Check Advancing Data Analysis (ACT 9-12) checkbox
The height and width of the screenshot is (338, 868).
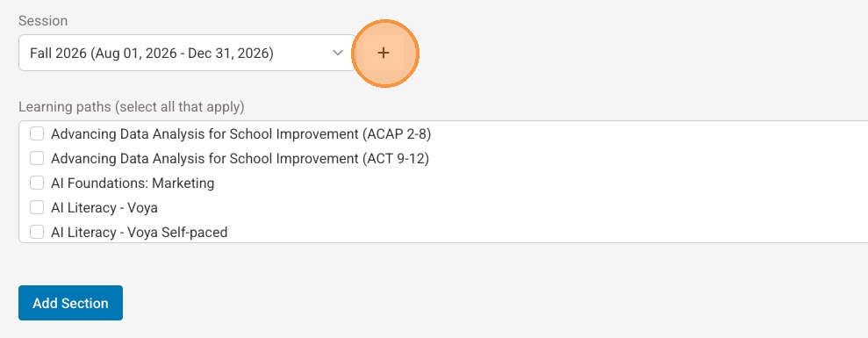(37, 159)
